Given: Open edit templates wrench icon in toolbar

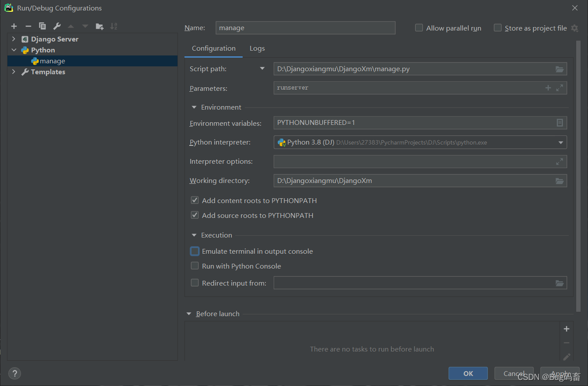Looking at the screenshot, I should pyautogui.click(x=57, y=26).
